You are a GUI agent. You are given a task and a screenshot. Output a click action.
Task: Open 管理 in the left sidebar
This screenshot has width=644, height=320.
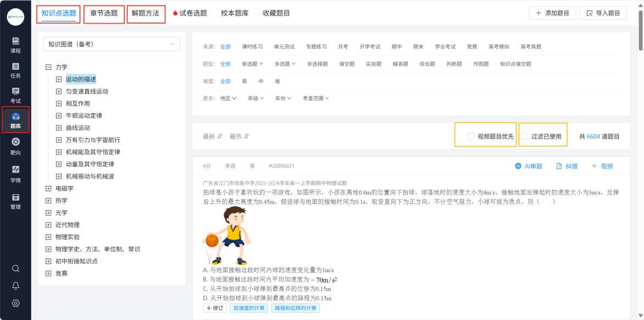pos(15,201)
